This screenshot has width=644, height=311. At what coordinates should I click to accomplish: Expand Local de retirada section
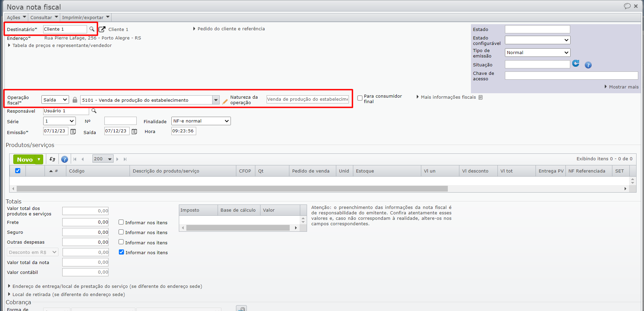tap(66, 295)
